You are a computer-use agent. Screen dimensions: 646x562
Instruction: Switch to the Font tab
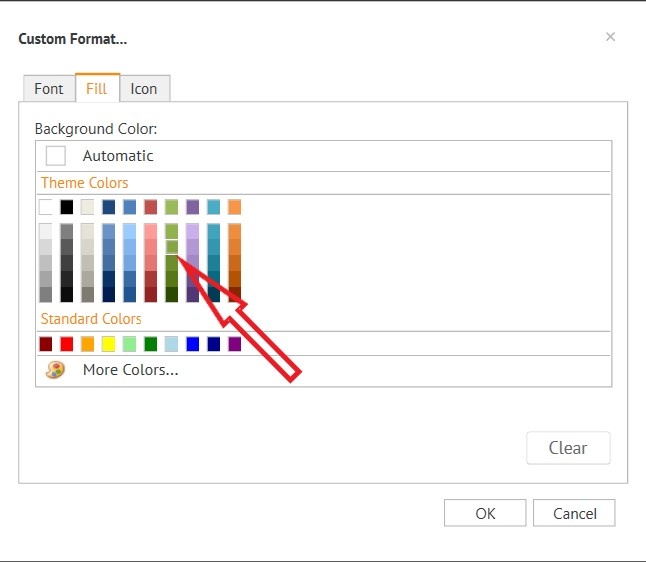click(49, 89)
